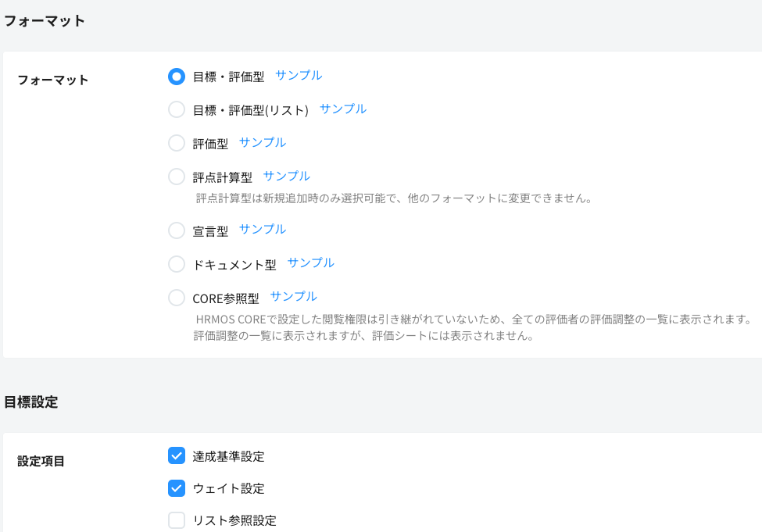Open the サンプル link next to 評価型
Viewport: 762px width, 532px height.
click(263, 142)
